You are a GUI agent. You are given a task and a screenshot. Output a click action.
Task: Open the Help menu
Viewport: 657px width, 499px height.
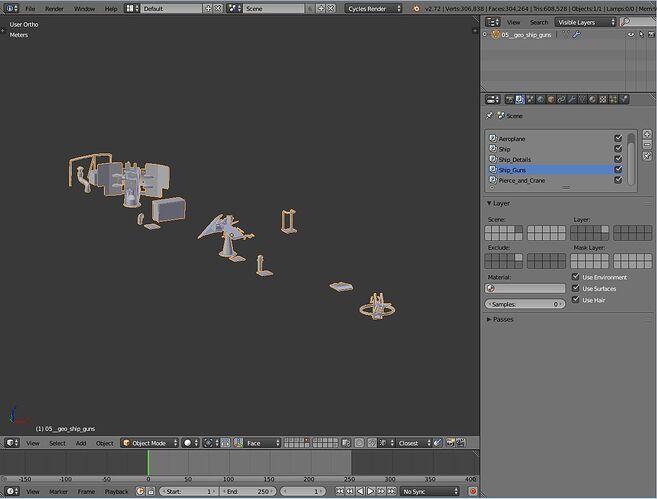click(111, 8)
